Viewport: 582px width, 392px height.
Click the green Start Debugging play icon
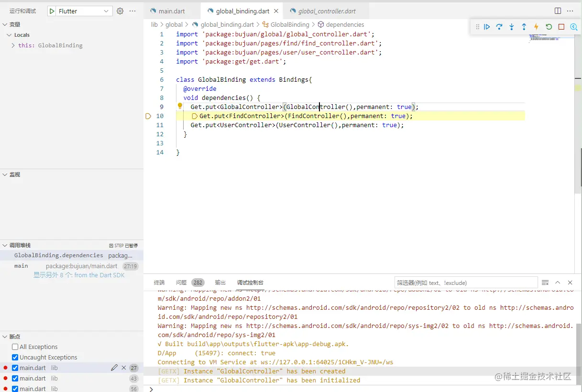[x=52, y=11]
